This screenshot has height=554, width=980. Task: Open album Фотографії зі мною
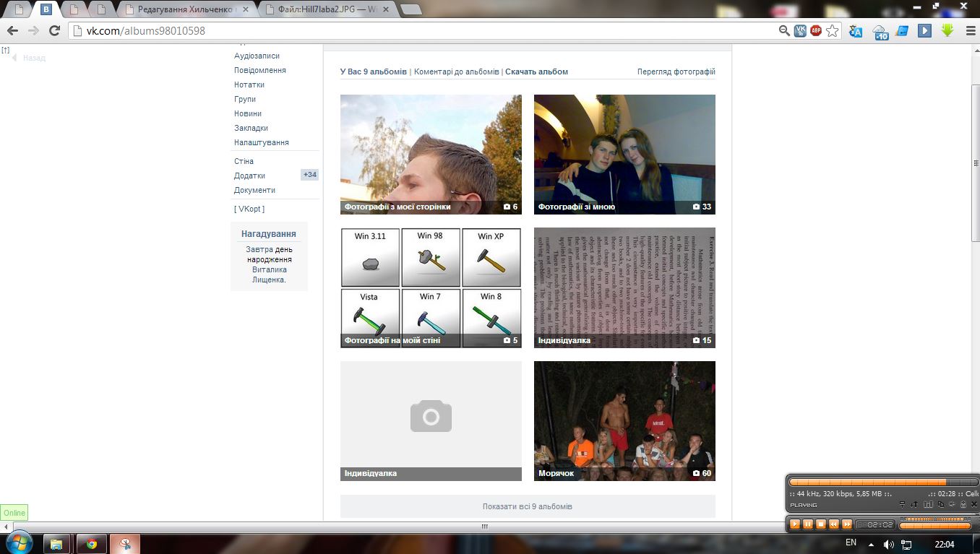click(624, 155)
